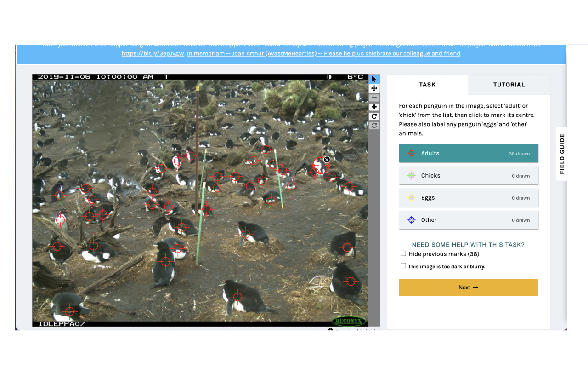The image size is (588, 368).
Task: Choose the Eggs marking tool
Action: click(468, 198)
